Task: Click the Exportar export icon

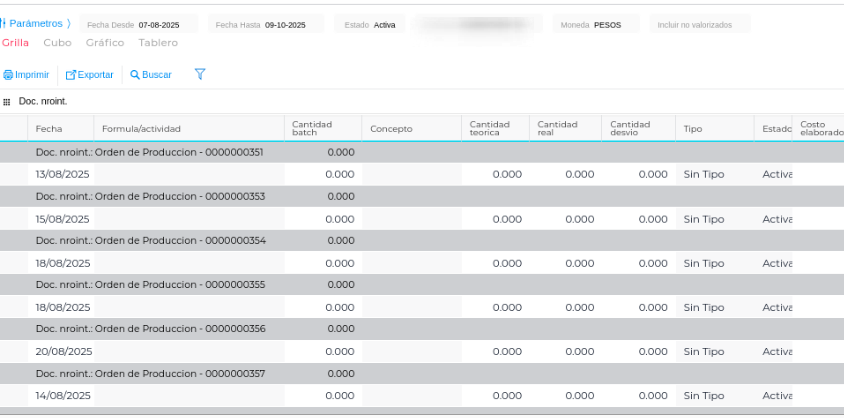Action: [x=71, y=75]
